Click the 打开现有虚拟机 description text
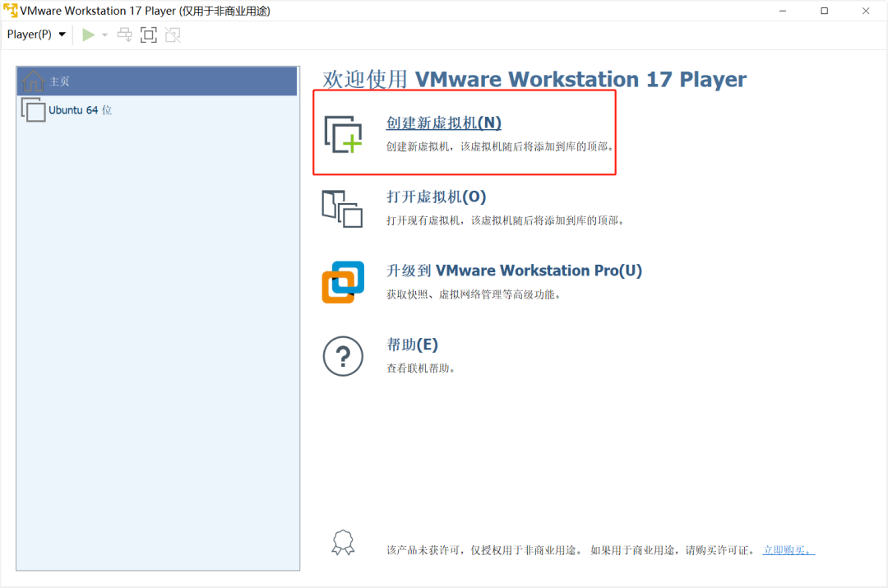888x588 pixels. 505,220
